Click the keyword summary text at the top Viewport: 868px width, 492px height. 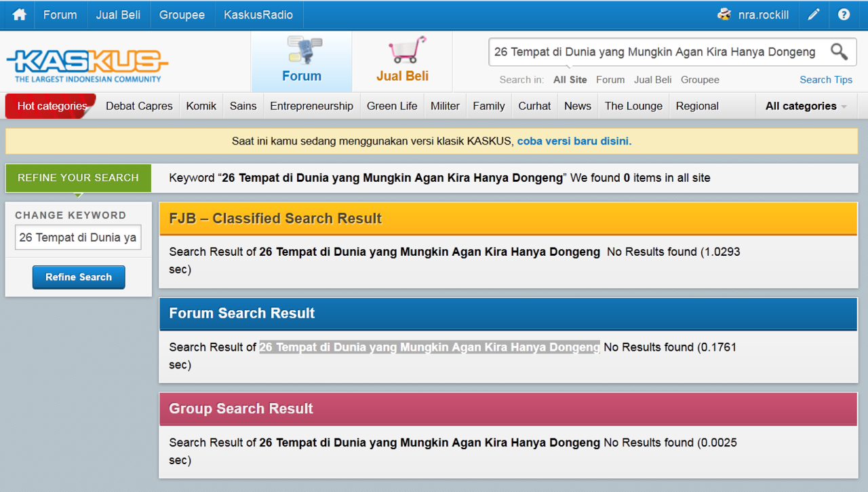(x=439, y=178)
